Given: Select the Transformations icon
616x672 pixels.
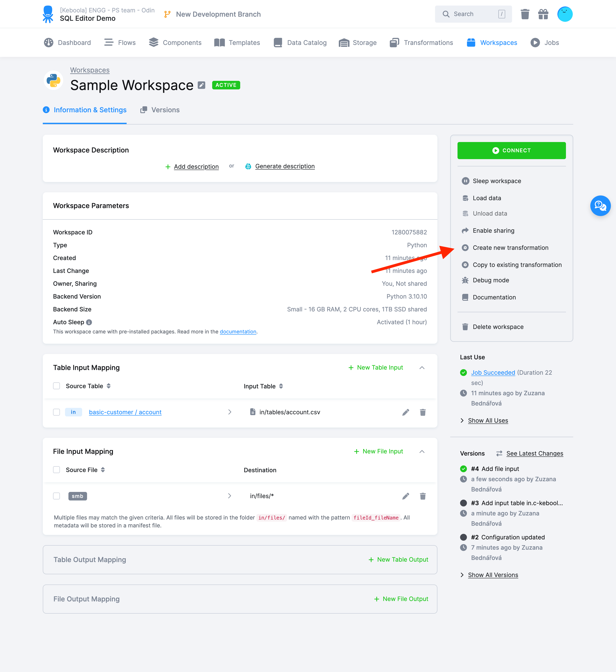Looking at the screenshot, I should pos(395,42).
